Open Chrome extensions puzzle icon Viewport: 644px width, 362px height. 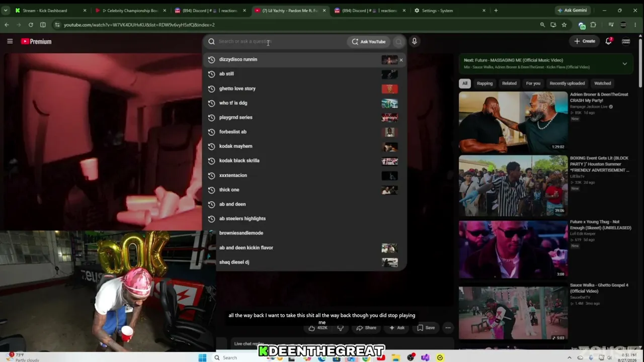pos(593,25)
